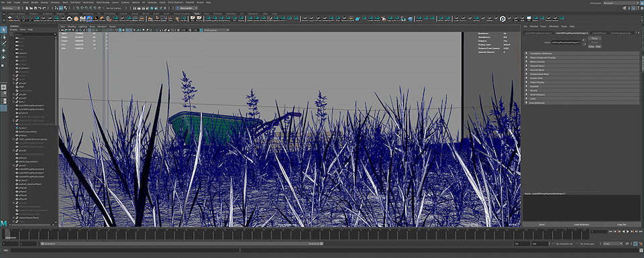
Task: Click the Hide button in Attribute Editor
Action: point(598,46)
